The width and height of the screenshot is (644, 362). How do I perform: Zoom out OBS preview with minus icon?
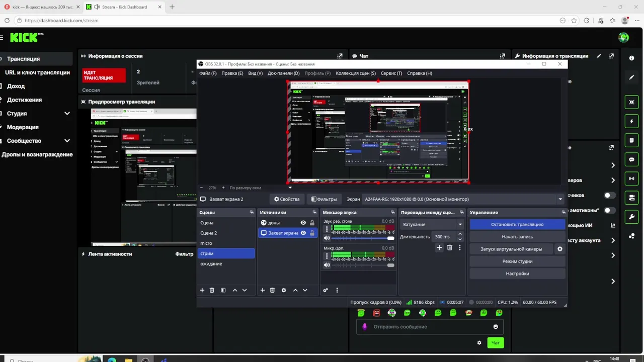pos(201,188)
